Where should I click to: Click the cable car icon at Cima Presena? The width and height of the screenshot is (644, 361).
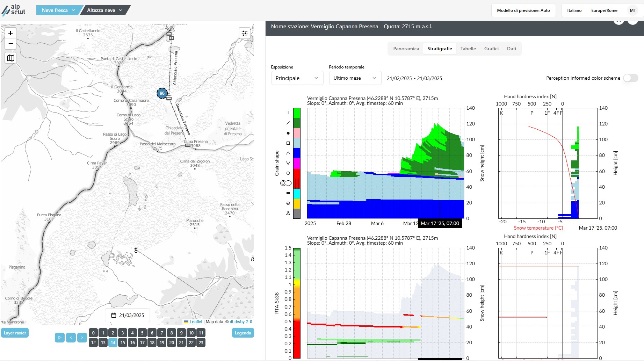188,145
